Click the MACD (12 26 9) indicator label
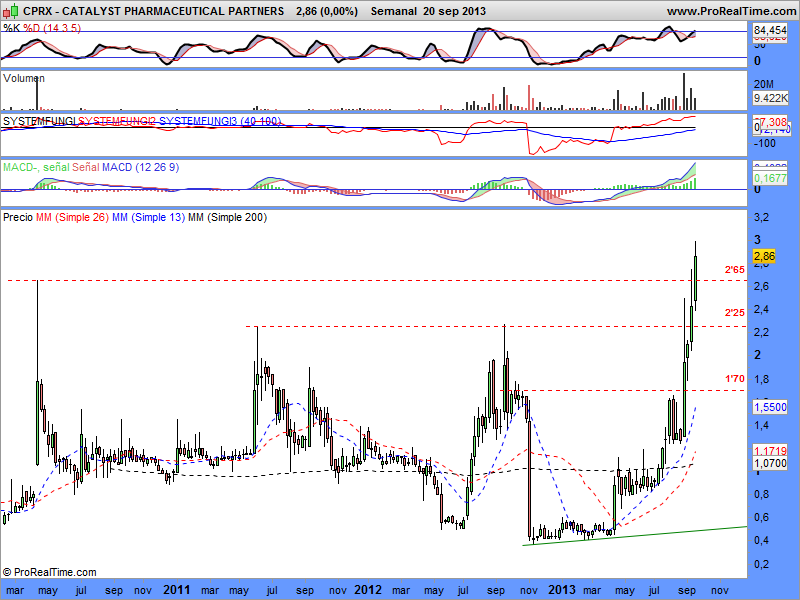Viewport: 800px width, 600px height. (140, 167)
